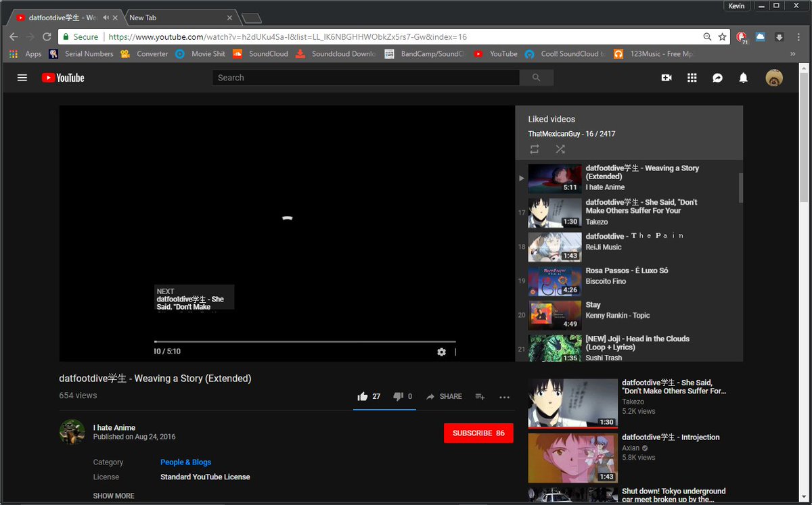Open the messages share bubble icon
The image size is (812, 505).
click(717, 78)
